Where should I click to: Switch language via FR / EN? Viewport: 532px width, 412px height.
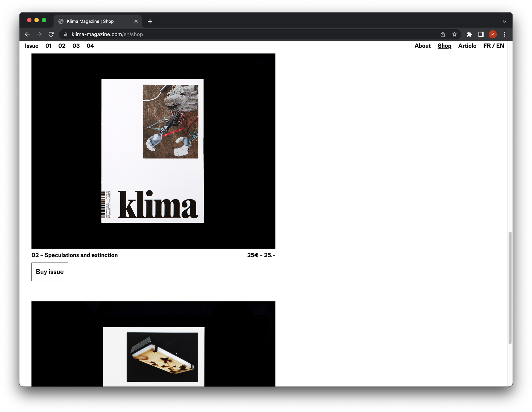(x=494, y=46)
